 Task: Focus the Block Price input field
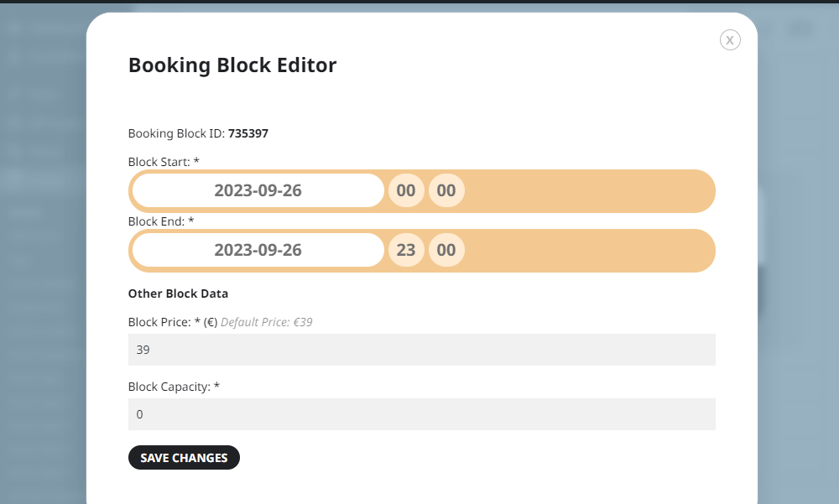click(422, 350)
